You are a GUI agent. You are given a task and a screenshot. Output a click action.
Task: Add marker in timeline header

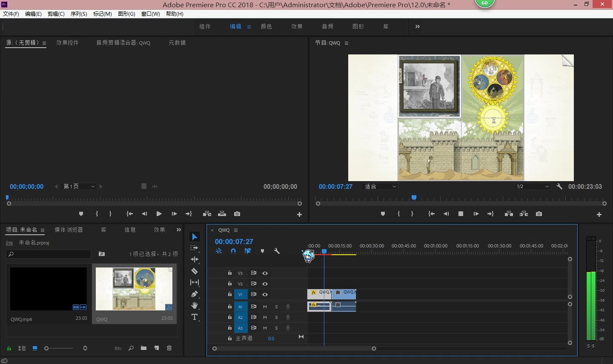tap(262, 251)
